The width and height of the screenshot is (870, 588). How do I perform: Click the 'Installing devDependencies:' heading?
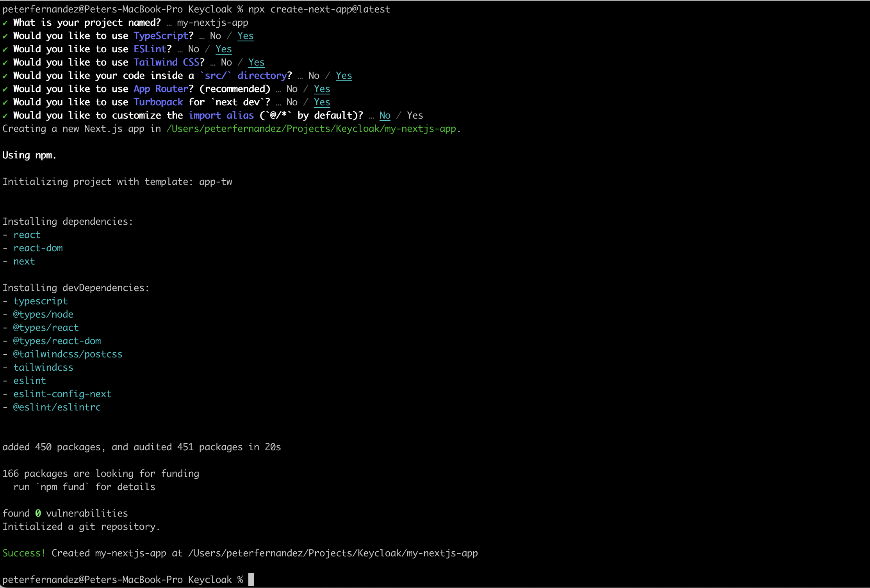[x=76, y=288]
